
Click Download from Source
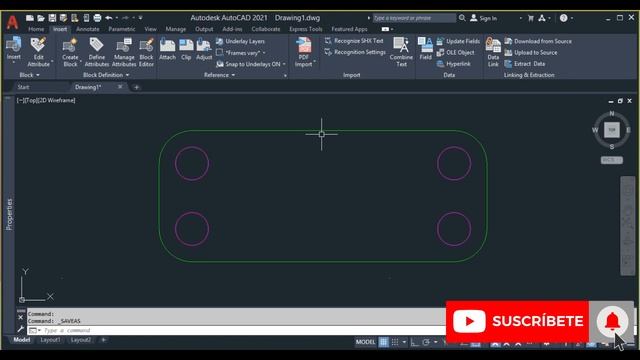pos(538,41)
